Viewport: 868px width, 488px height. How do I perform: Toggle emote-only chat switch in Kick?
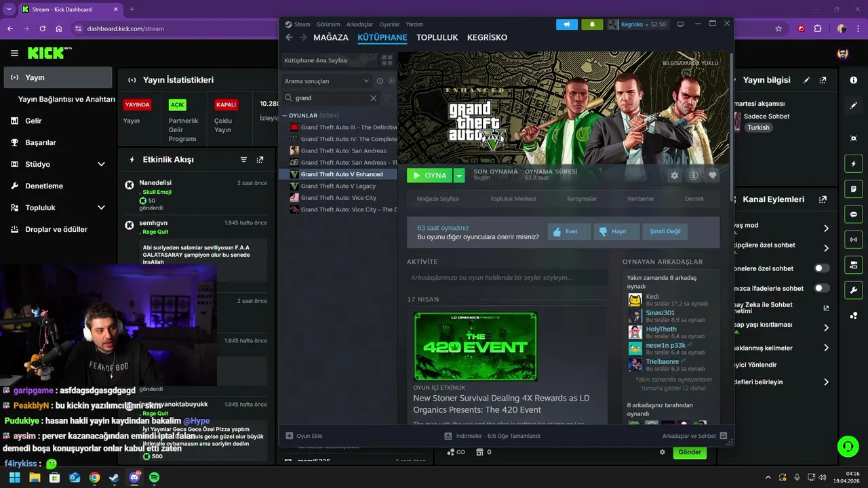(821, 288)
